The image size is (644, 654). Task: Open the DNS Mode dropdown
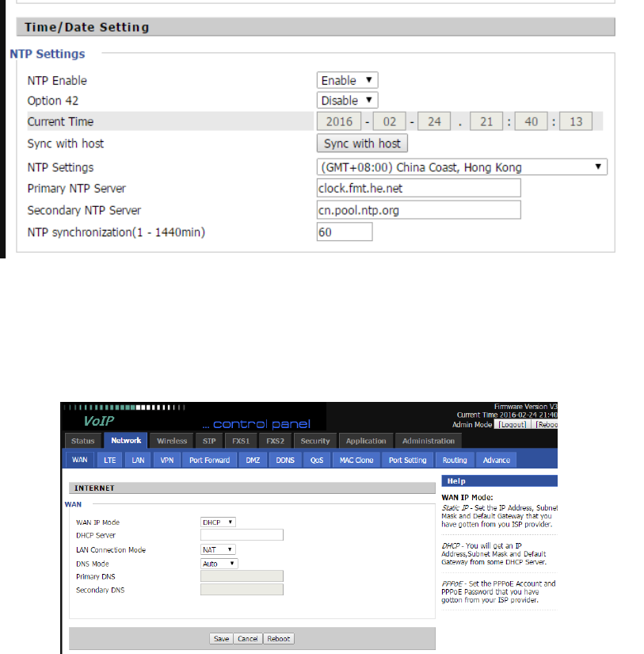pos(219,564)
